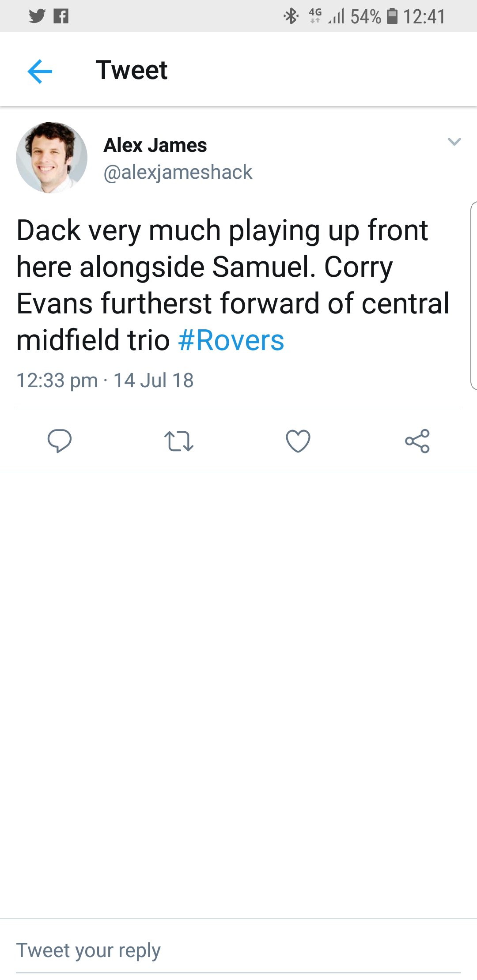The width and height of the screenshot is (477, 980).
Task: Open Alex James's profile picture
Action: tap(52, 158)
